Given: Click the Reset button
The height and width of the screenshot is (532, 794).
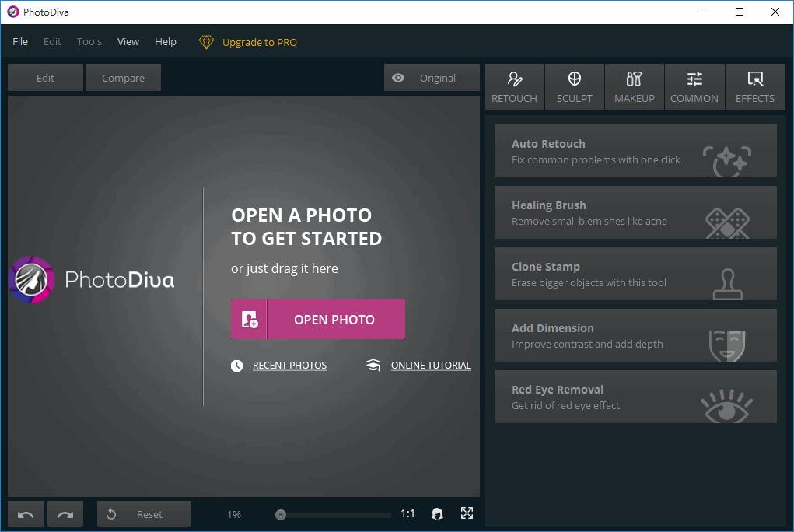Looking at the screenshot, I should click(x=144, y=514).
